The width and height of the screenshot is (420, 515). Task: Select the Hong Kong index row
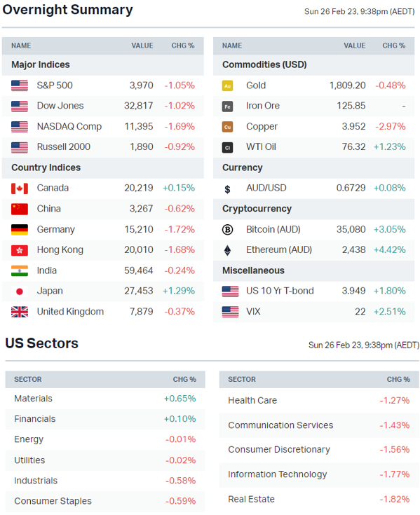coord(103,250)
